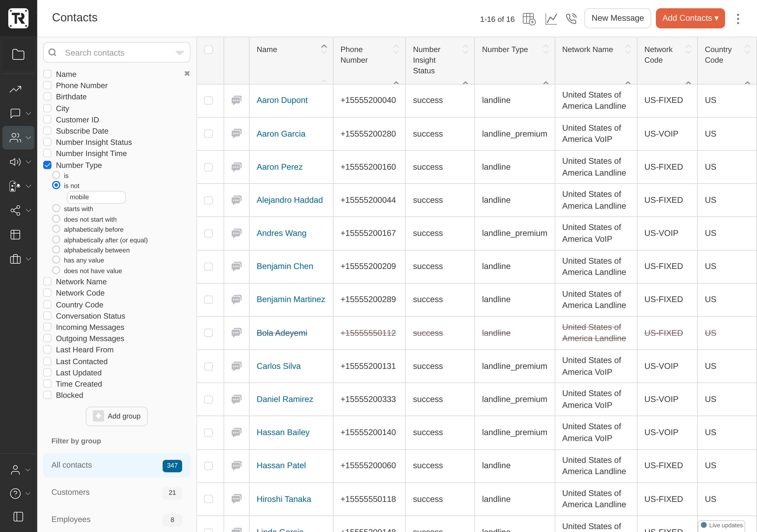Open the share integrations sidebar icon

coord(15,210)
